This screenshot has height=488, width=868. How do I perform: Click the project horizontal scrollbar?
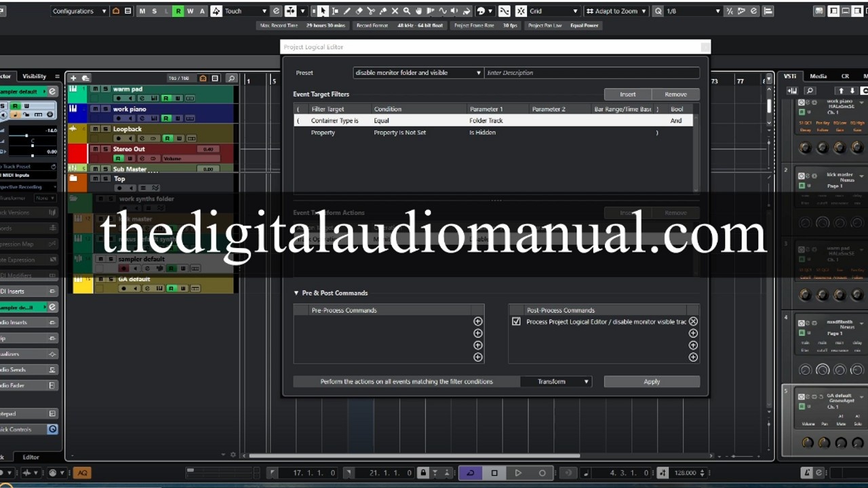[414, 455]
